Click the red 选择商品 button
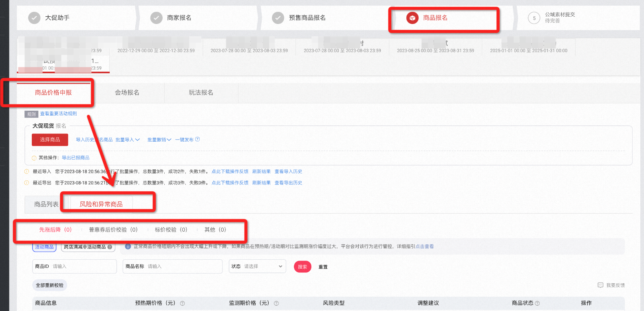The width and height of the screenshot is (644, 311). 50,140
